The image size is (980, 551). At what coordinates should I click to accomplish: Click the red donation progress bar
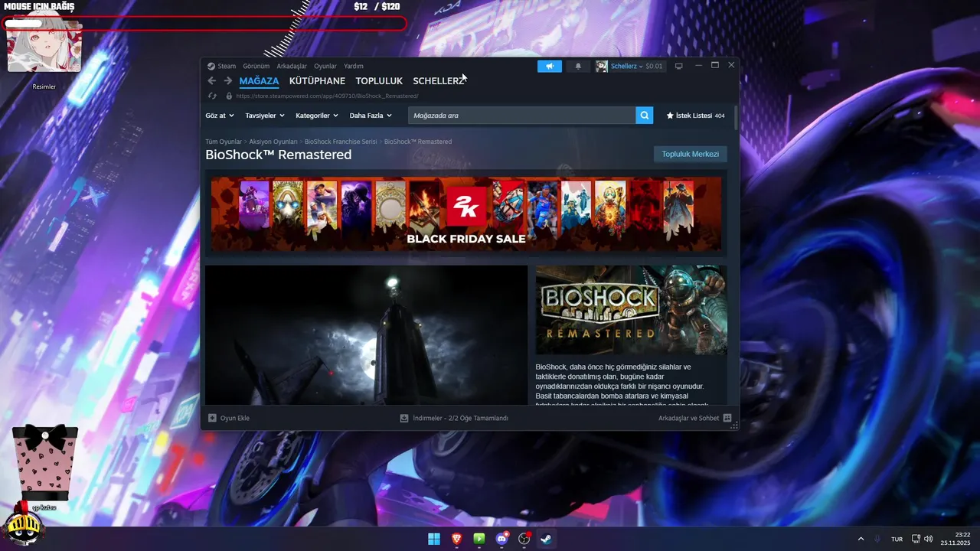tap(205, 24)
